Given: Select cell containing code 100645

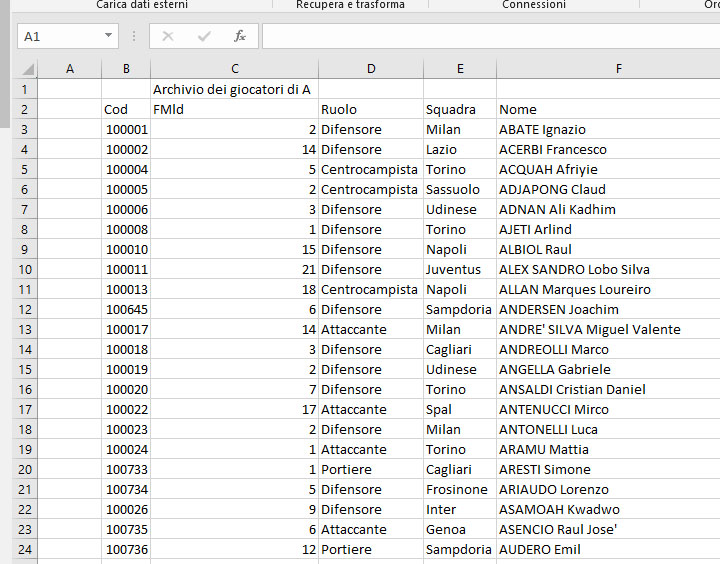Looking at the screenshot, I should tap(126, 309).
